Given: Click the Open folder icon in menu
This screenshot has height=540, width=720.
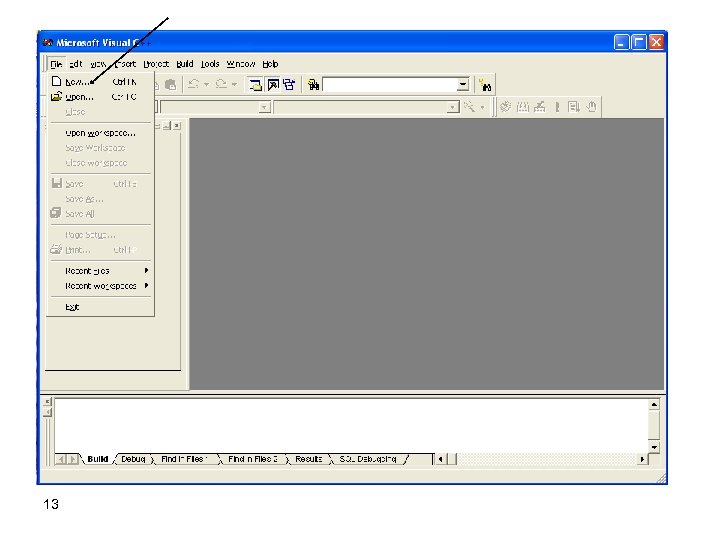Looking at the screenshot, I should pos(56,96).
